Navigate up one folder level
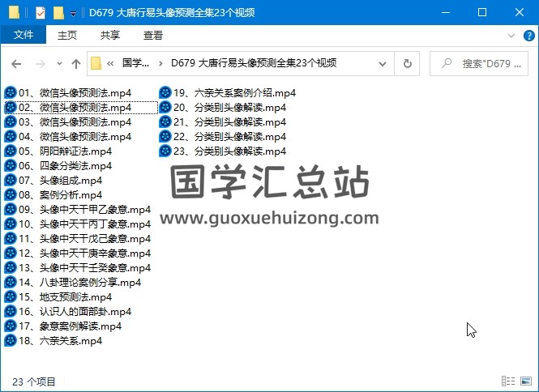 click(x=76, y=64)
